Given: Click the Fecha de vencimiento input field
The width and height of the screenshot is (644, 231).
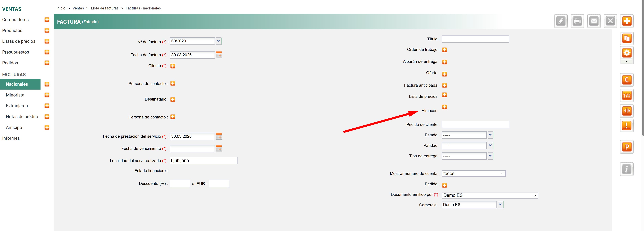Looking at the screenshot, I should 192,149.
